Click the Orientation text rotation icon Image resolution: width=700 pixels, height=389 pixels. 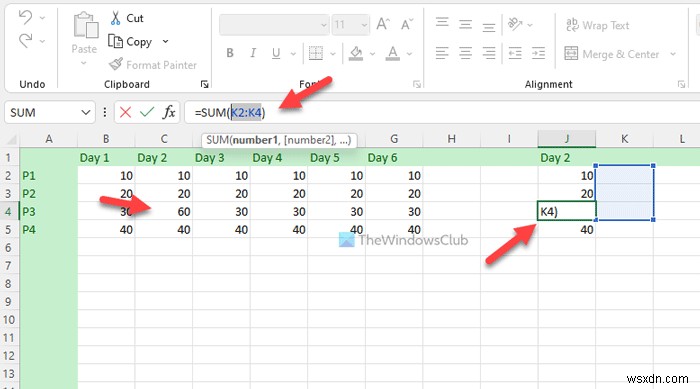[x=515, y=24]
